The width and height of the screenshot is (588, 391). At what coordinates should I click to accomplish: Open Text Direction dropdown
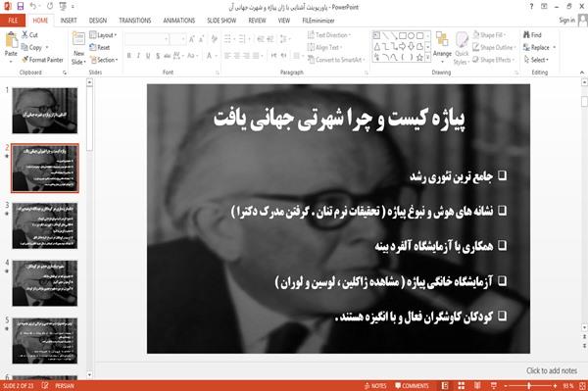pyautogui.click(x=329, y=35)
